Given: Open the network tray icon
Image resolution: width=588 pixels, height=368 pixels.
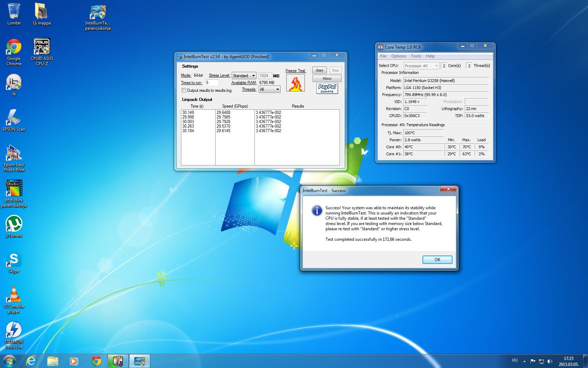Looking at the screenshot, I should [541, 361].
